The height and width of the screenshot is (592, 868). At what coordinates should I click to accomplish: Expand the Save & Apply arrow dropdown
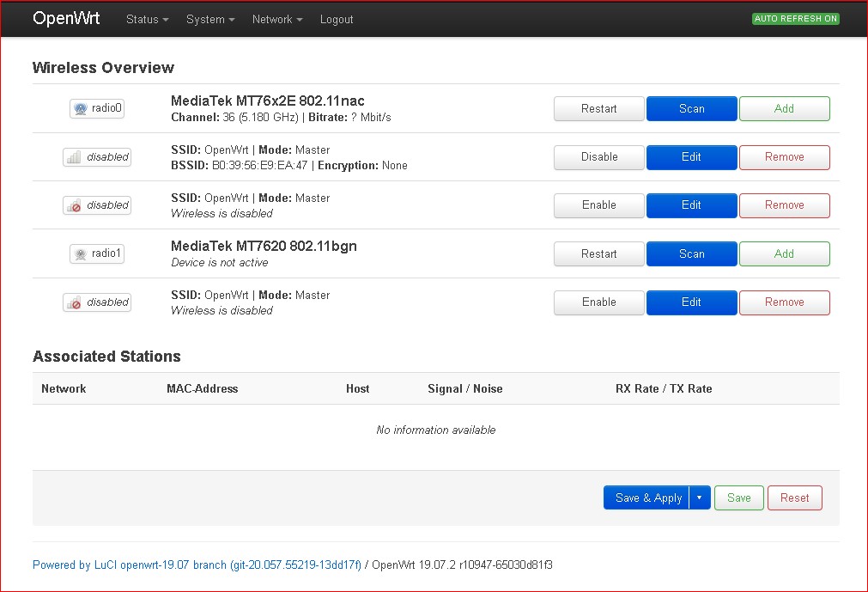[x=700, y=498]
